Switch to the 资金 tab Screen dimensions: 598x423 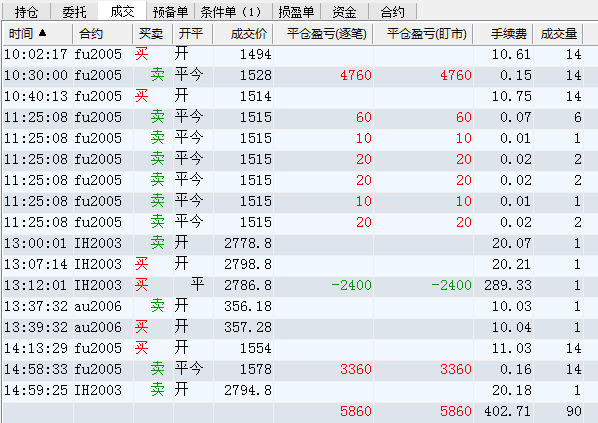click(x=344, y=12)
